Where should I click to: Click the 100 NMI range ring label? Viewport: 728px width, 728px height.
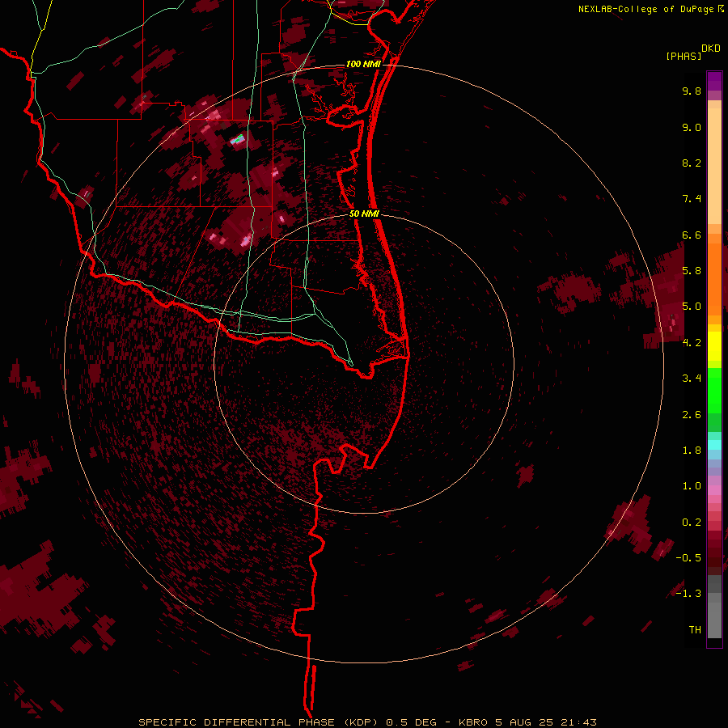(363, 64)
